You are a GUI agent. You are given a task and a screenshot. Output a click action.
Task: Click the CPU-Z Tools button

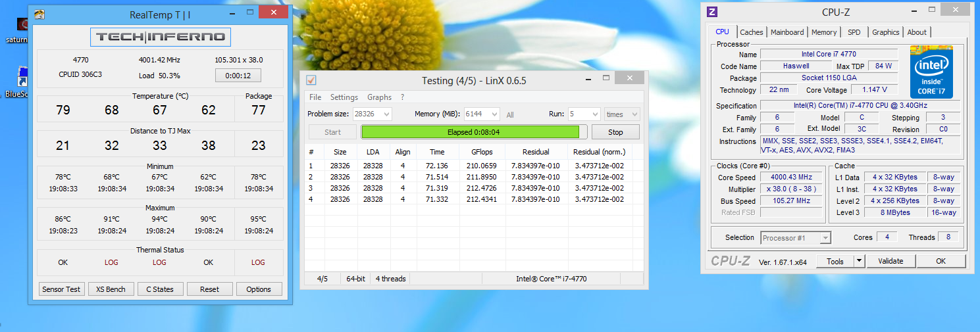[x=835, y=261]
